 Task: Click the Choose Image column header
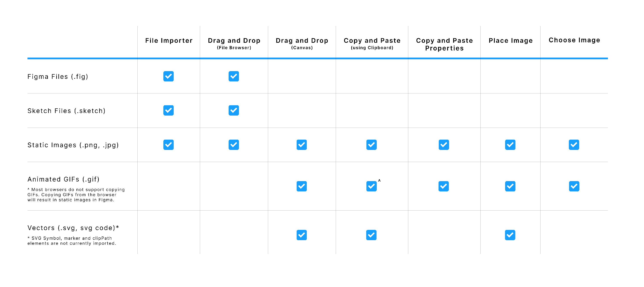pos(574,40)
